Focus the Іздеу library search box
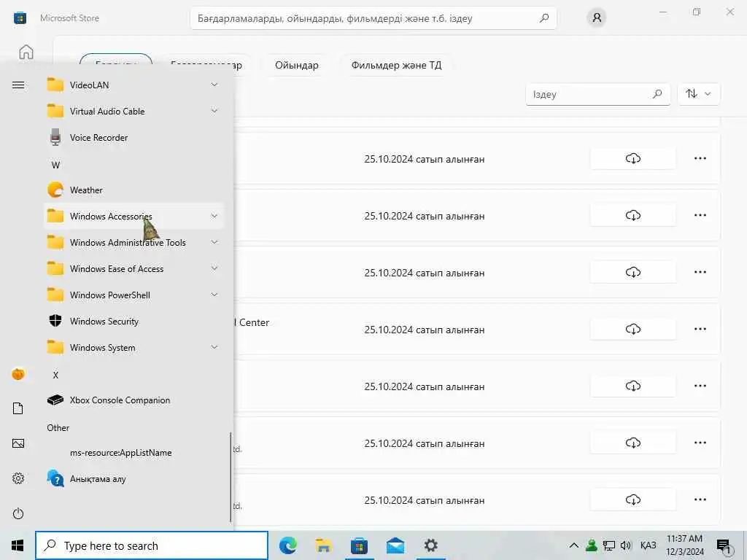This screenshot has height=560, width=747. pos(598,94)
